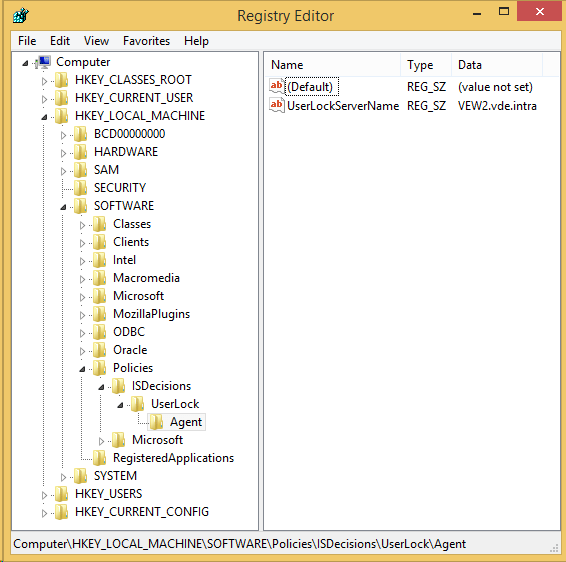Screen dimensions: 566x562
Task: Collapse the Policies key
Action: pos(82,369)
